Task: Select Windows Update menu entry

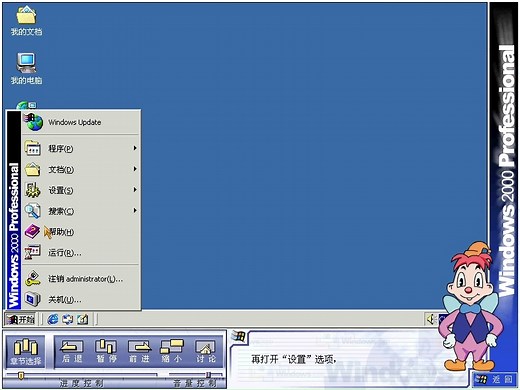Action: [x=81, y=122]
